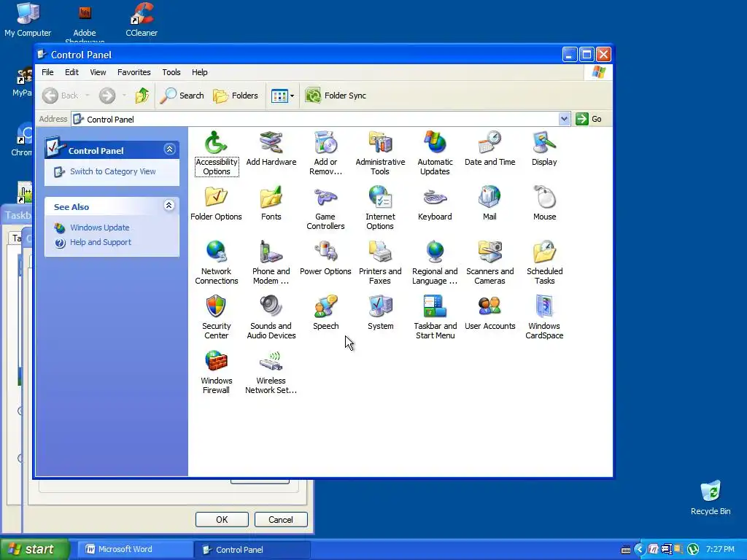Open the Edit menu
Viewport: 747px width, 560px height.
point(72,72)
